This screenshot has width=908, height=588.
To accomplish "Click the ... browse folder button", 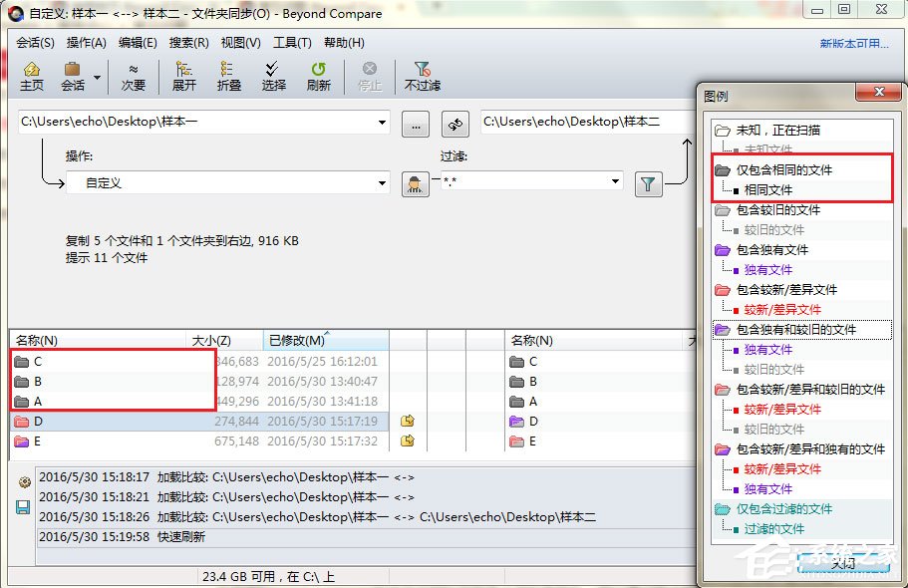I will [x=416, y=124].
